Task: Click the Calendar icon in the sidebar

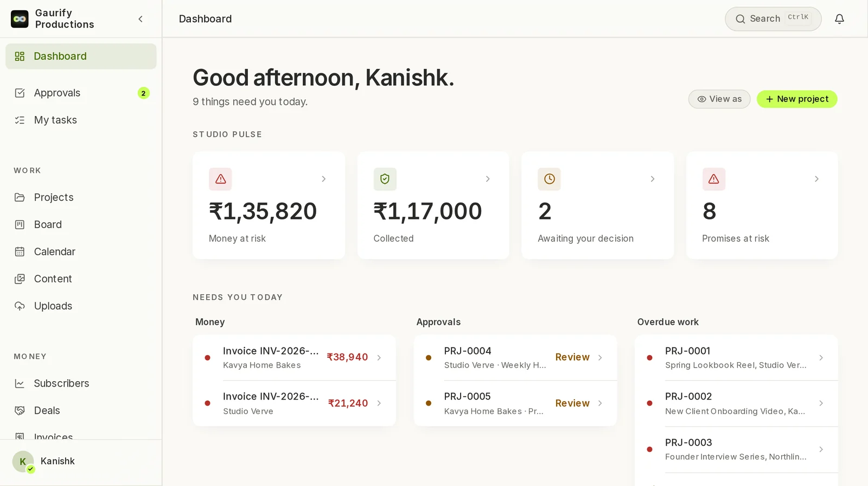Action: [20, 251]
